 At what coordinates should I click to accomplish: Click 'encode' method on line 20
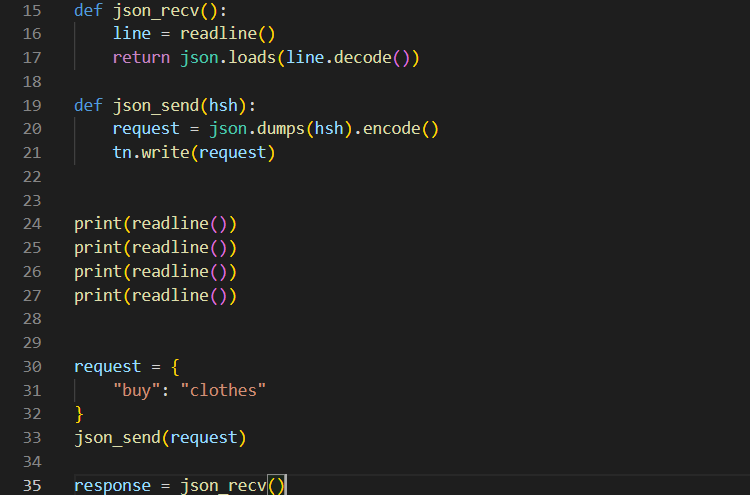coord(391,129)
